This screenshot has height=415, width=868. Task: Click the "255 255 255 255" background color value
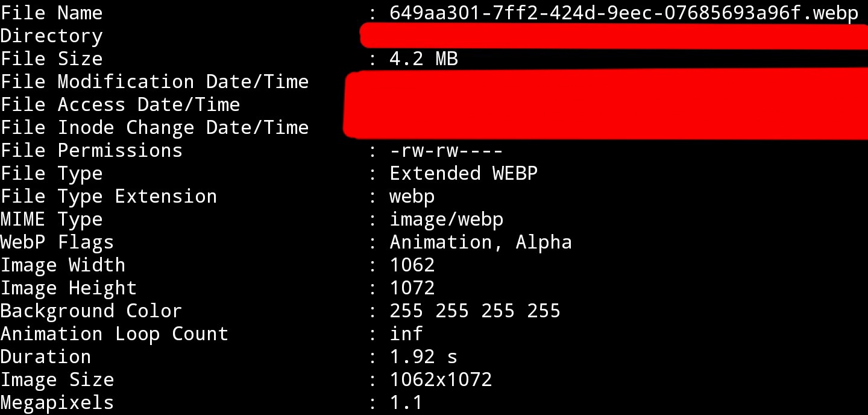click(x=475, y=311)
